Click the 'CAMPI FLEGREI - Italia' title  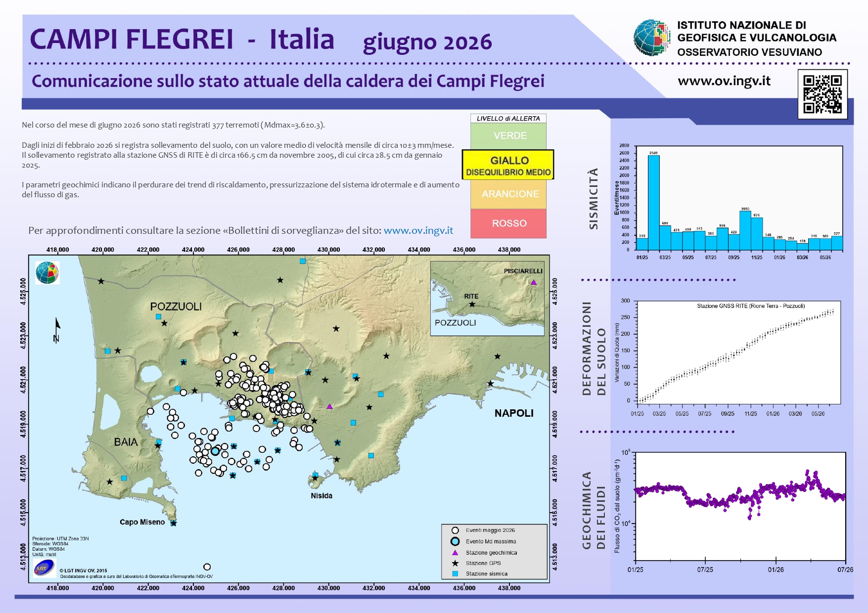(182, 40)
